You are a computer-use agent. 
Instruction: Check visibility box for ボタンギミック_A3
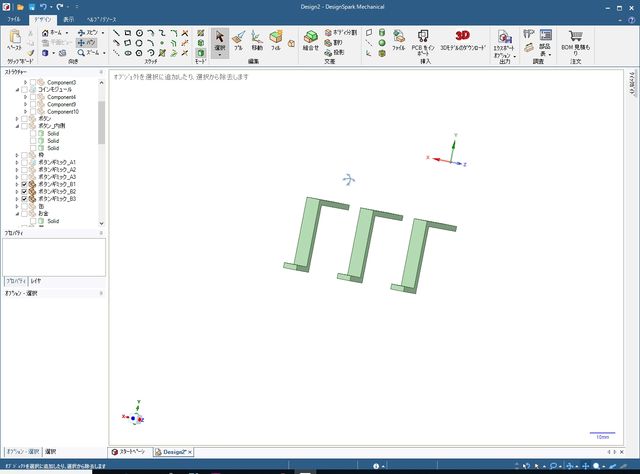pyautogui.click(x=24, y=177)
